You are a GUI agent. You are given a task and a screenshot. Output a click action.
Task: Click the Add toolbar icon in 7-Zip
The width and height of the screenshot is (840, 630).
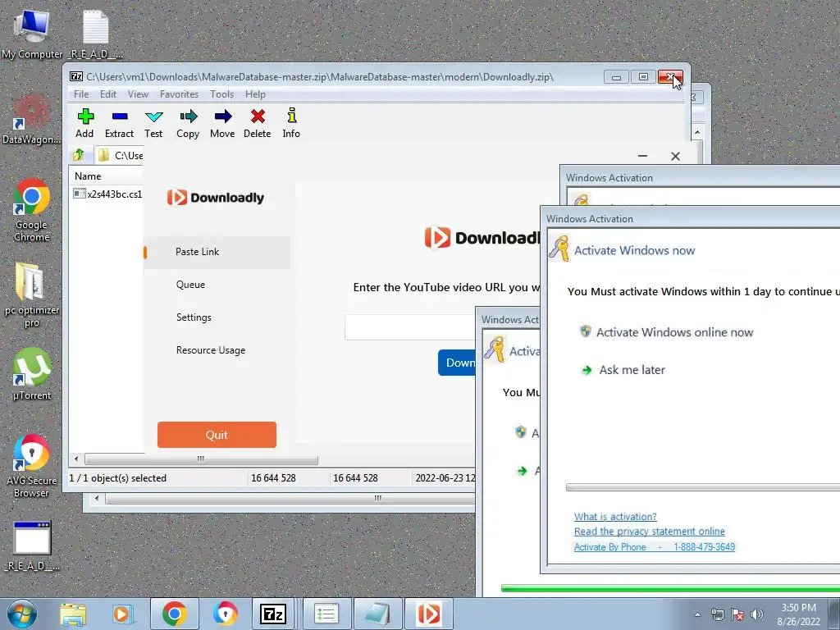[84, 123]
